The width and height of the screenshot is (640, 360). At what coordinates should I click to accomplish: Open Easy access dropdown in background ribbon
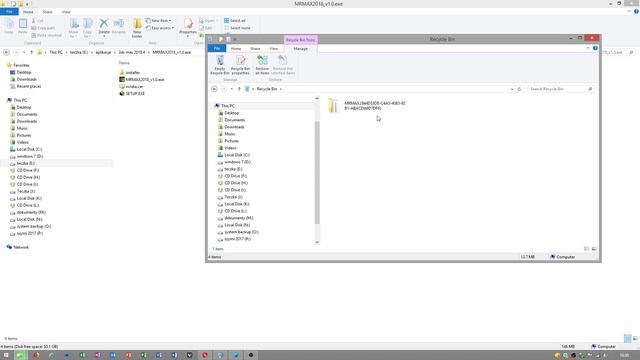point(160,28)
